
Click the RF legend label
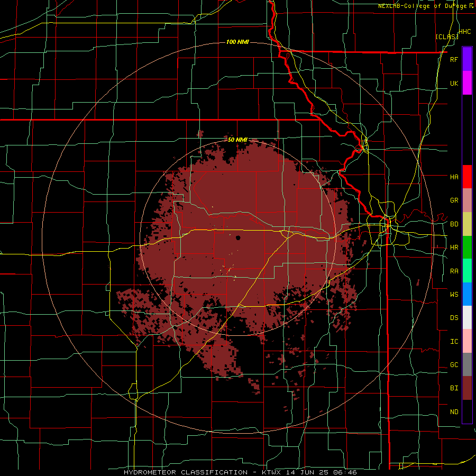pyautogui.click(x=454, y=59)
